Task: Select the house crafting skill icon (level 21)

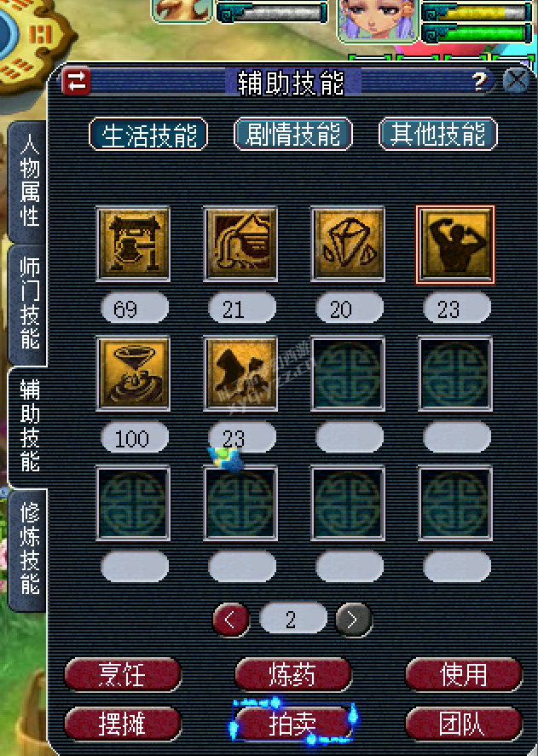Action: click(x=240, y=244)
